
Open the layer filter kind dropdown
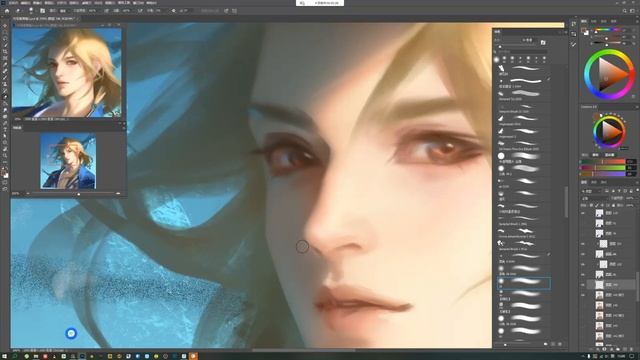click(x=591, y=191)
